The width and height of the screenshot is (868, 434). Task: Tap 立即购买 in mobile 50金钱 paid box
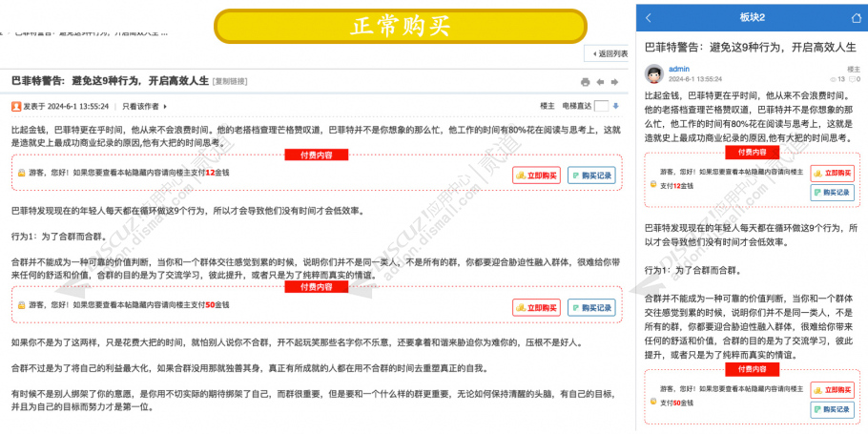832,390
